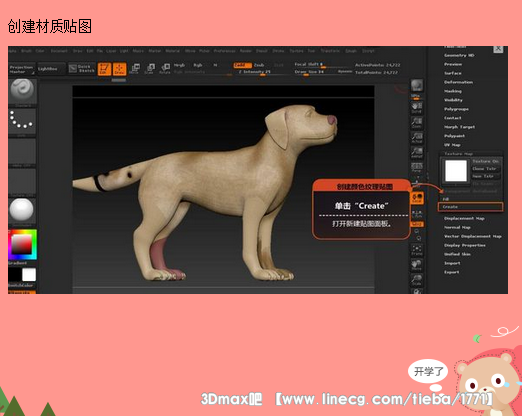
Task: Toggle Edit mode
Action: click(104, 69)
